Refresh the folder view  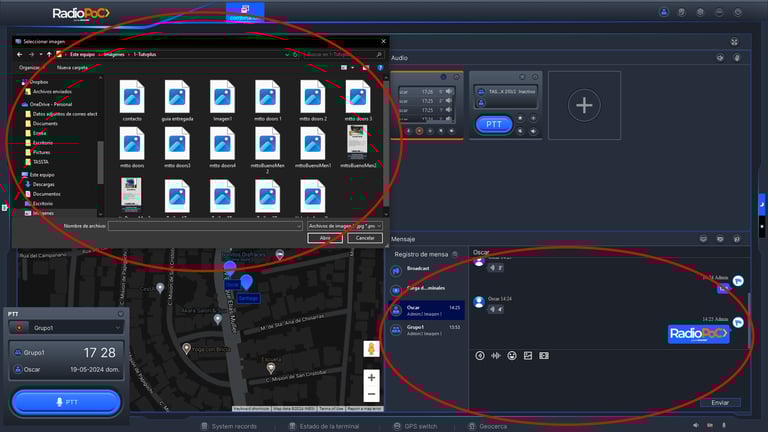coord(295,54)
